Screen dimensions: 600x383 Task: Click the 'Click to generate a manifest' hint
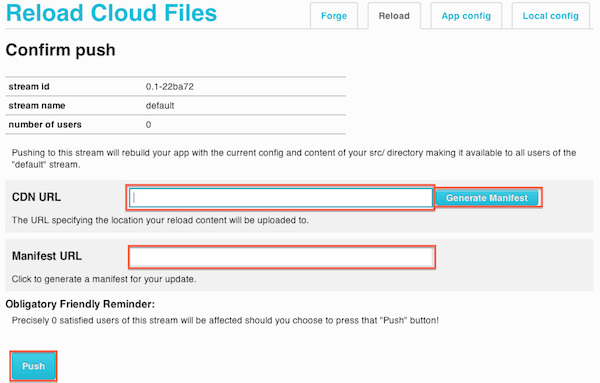coord(104,279)
